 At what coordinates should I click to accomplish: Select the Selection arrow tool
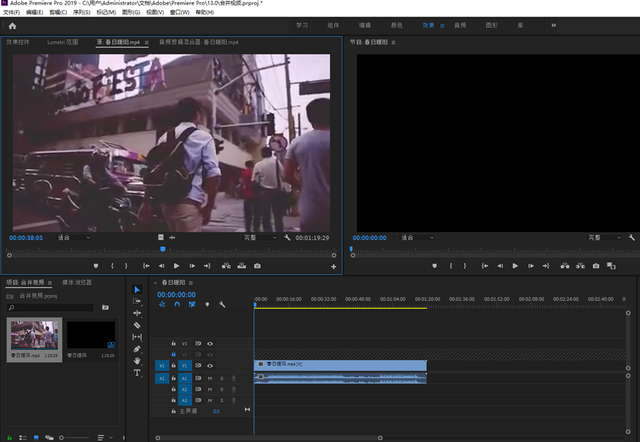pos(137,290)
